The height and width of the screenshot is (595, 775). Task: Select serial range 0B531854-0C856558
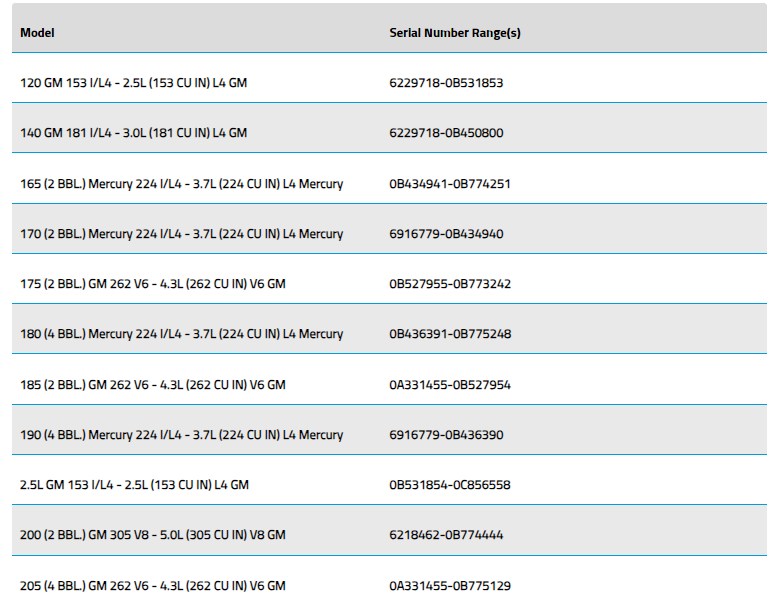coord(449,484)
